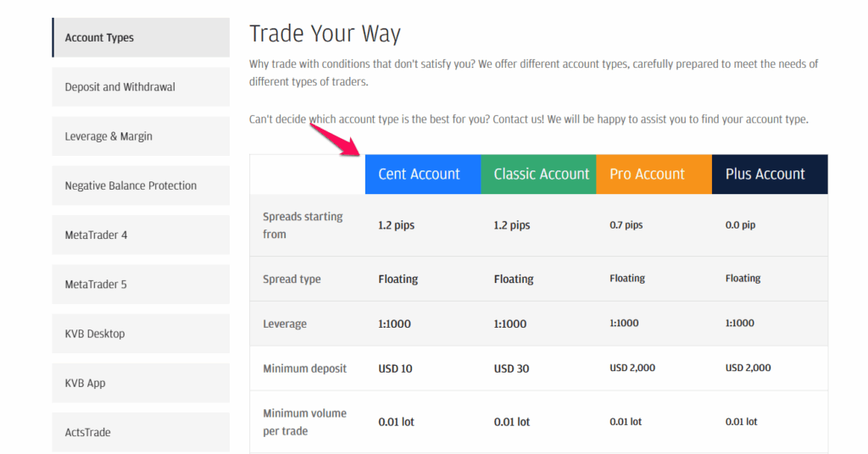Click the USD 30 minimum deposit
This screenshot has height=454, width=868.
(511, 368)
